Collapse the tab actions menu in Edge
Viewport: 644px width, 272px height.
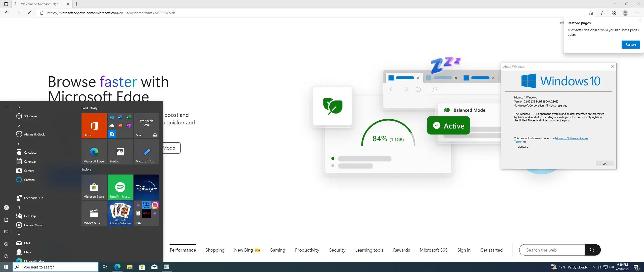tap(6, 4)
